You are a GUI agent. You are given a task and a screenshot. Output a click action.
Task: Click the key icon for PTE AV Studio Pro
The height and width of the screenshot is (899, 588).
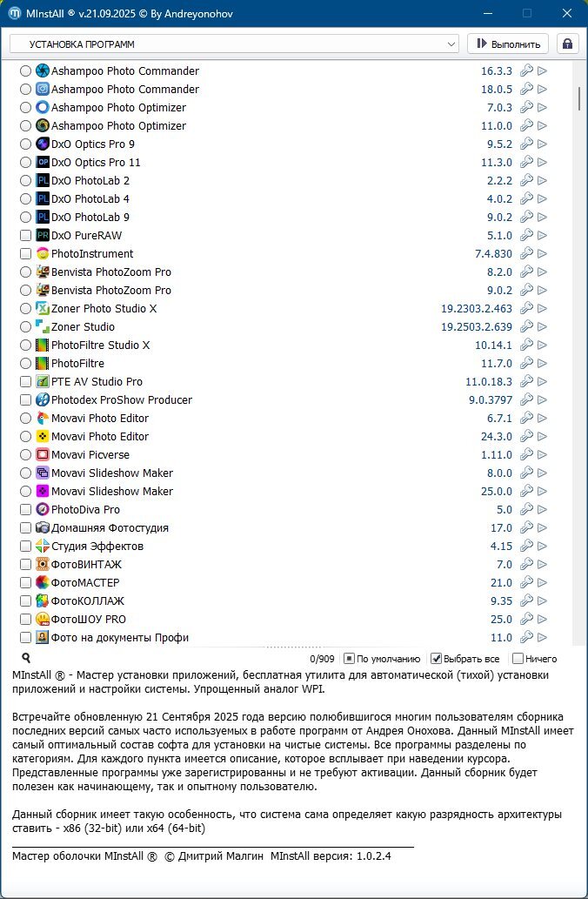526,381
